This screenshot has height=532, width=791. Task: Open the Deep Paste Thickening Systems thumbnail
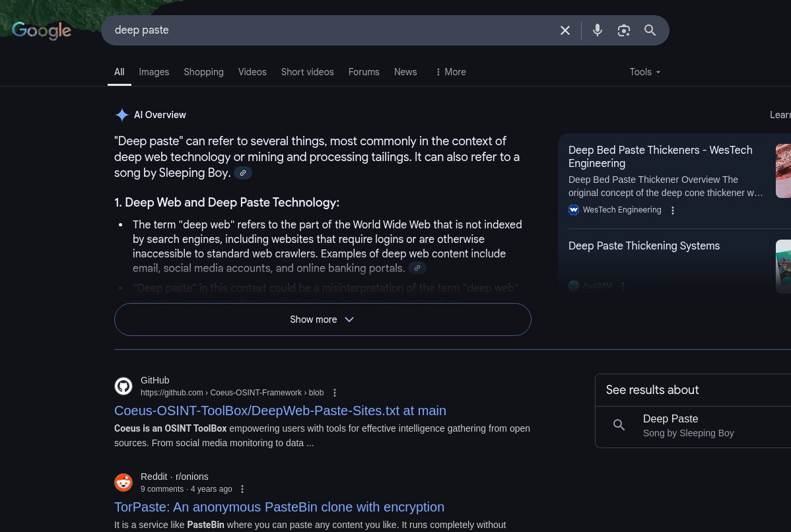(783, 267)
